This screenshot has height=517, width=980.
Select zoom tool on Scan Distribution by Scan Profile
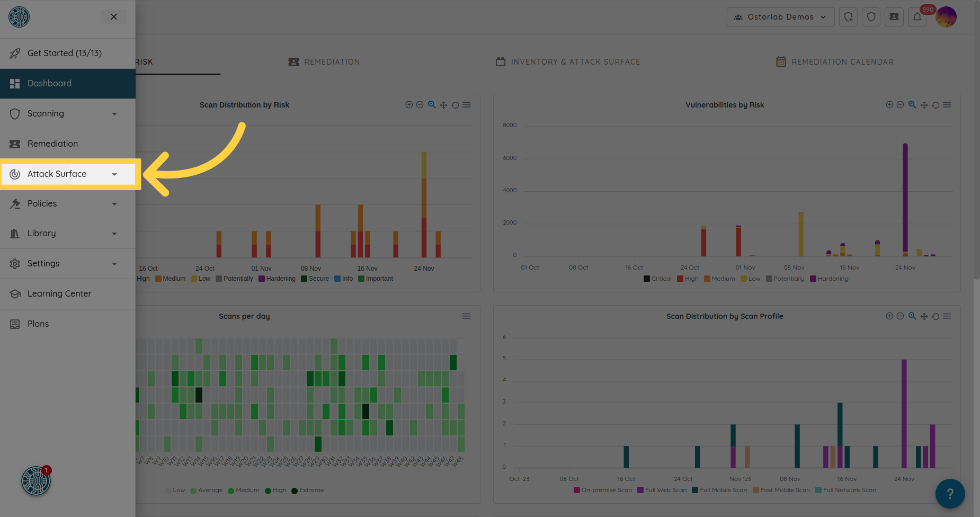(x=912, y=316)
